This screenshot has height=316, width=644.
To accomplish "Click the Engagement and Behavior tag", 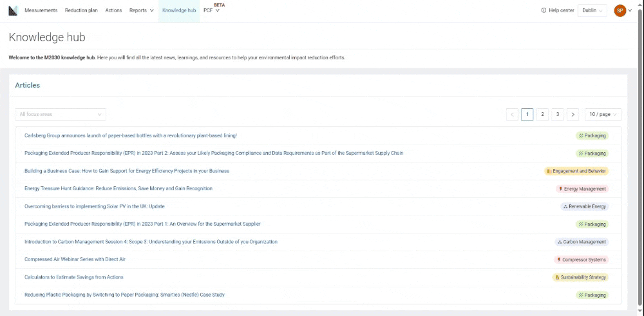I will pyautogui.click(x=576, y=171).
